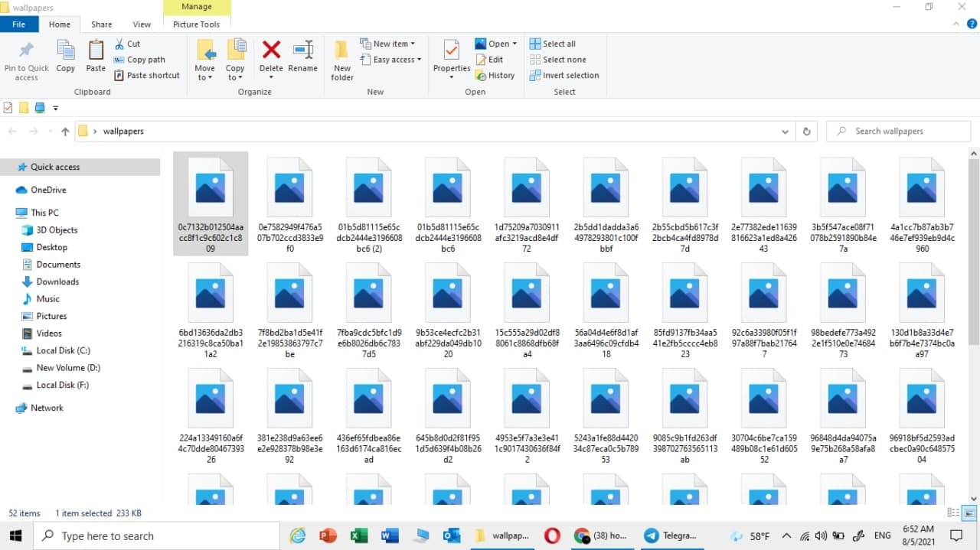Viewport: 980px width, 550px height.
Task: Open Excel from the taskbar
Action: [x=359, y=536]
